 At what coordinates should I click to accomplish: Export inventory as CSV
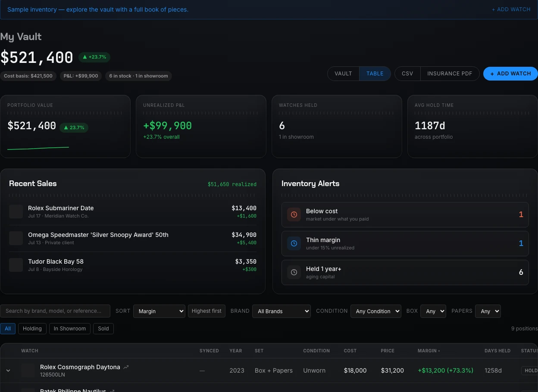pos(407,74)
